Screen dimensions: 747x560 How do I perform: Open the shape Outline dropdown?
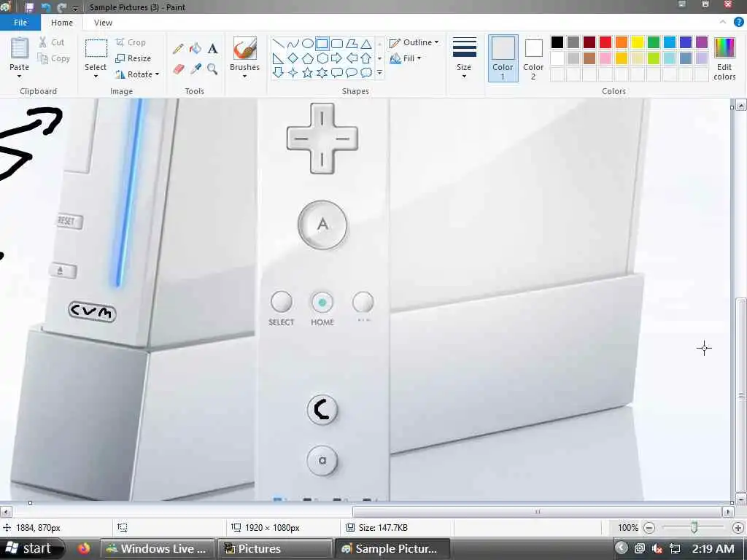pyautogui.click(x=414, y=42)
